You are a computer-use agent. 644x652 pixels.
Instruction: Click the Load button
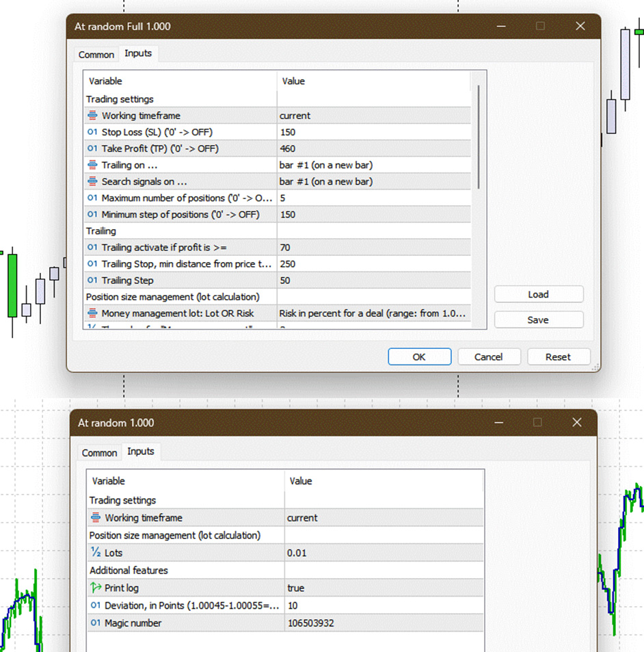(x=539, y=294)
